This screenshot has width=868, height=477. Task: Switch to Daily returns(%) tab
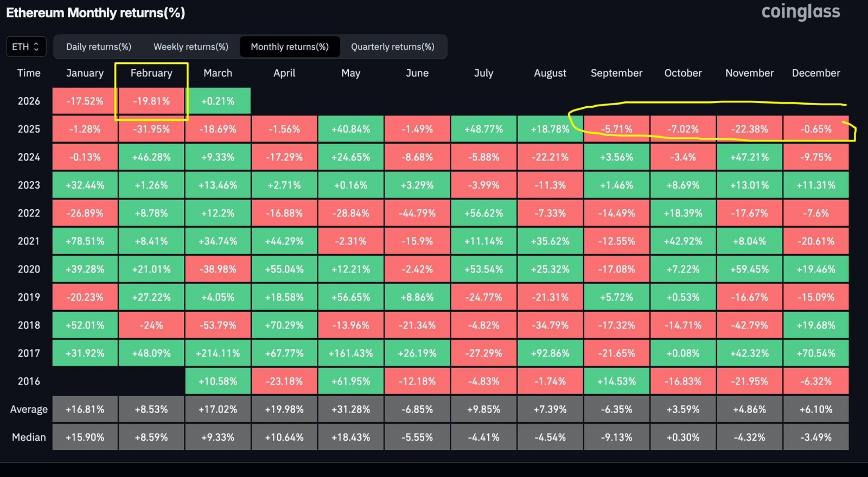[x=99, y=47]
